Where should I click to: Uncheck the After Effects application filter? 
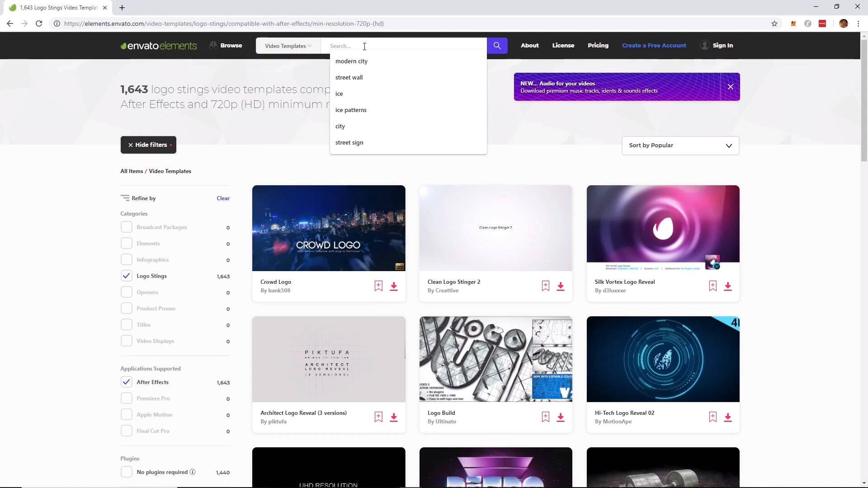(x=127, y=382)
